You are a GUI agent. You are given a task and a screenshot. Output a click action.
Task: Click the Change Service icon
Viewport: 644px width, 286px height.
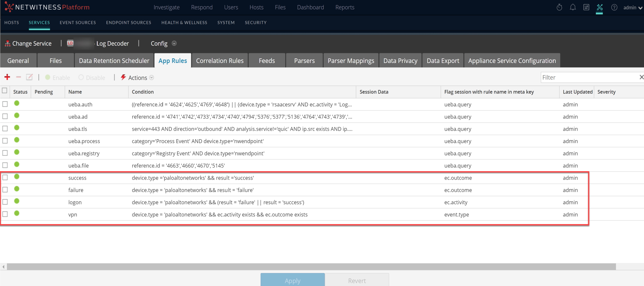tap(7, 43)
